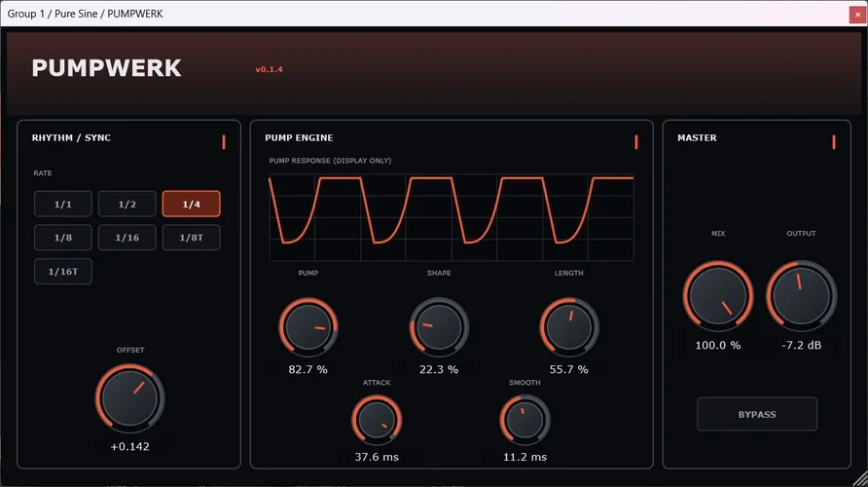Toggle the BYPASS button

click(x=757, y=414)
